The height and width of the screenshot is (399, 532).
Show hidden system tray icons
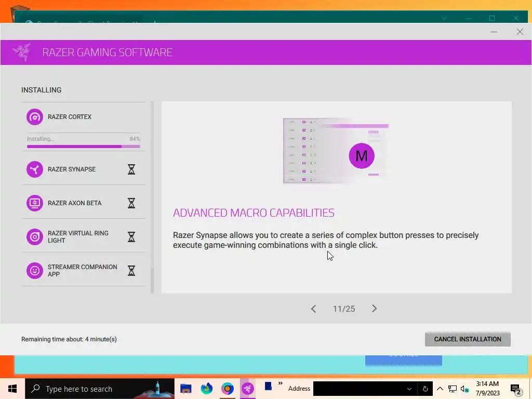click(440, 389)
